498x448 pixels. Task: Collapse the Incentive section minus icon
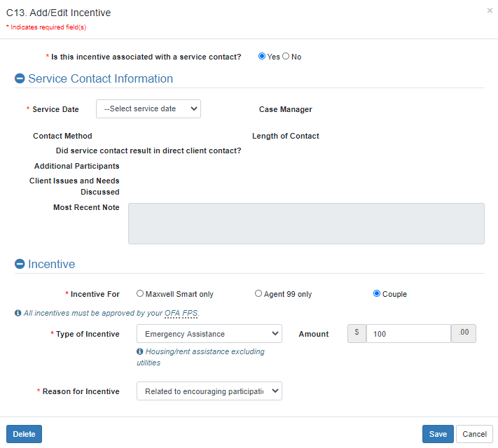pos(20,265)
